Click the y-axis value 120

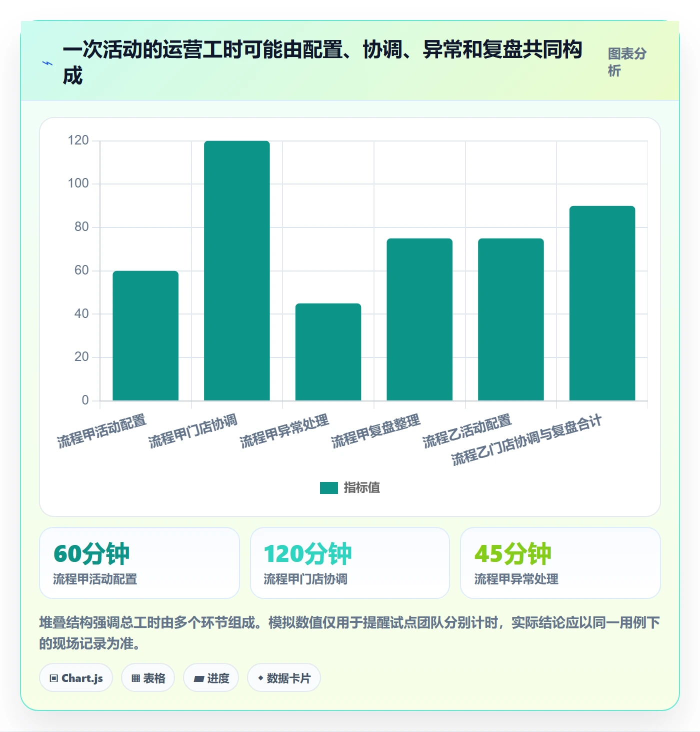click(x=78, y=140)
